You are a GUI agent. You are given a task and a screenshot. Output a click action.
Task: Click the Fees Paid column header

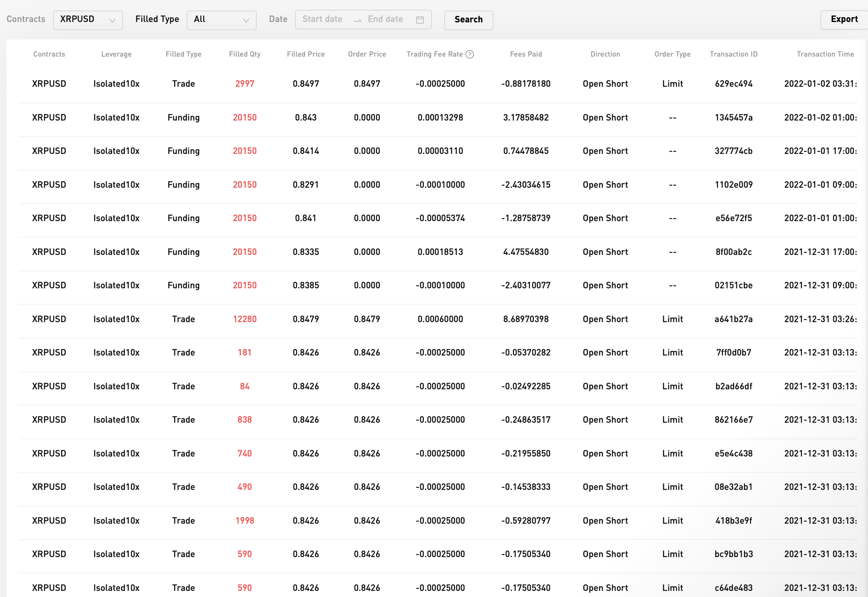point(526,54)
